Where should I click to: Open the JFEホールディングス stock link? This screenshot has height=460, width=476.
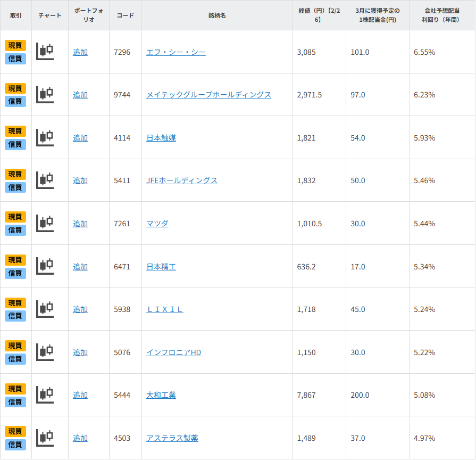tap(182, 180)
